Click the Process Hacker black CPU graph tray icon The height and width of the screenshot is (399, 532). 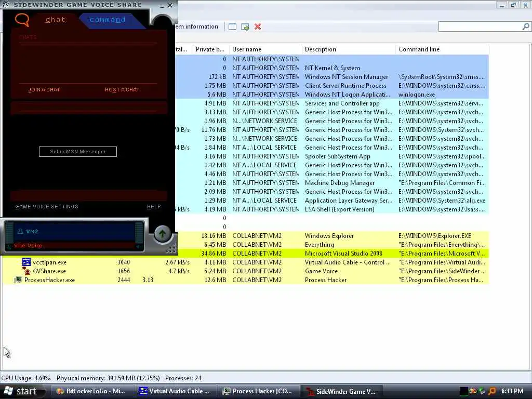pos(464,391)
